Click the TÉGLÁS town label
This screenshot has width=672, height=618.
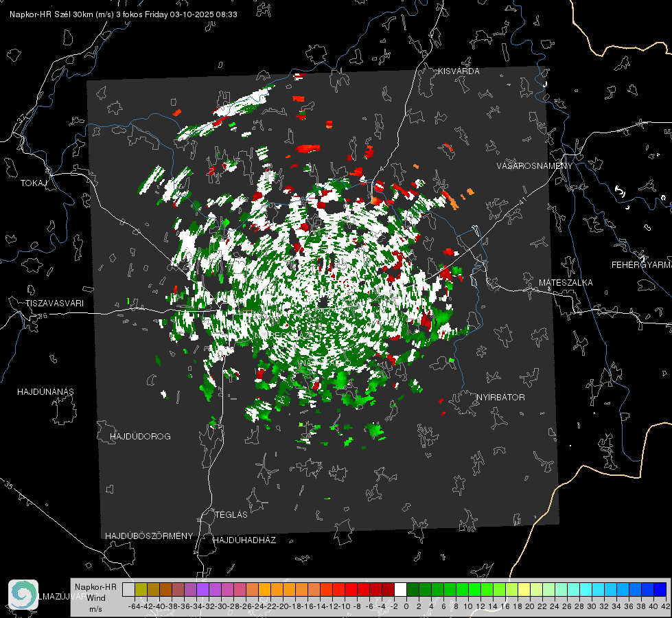click(x=231, y=515)
